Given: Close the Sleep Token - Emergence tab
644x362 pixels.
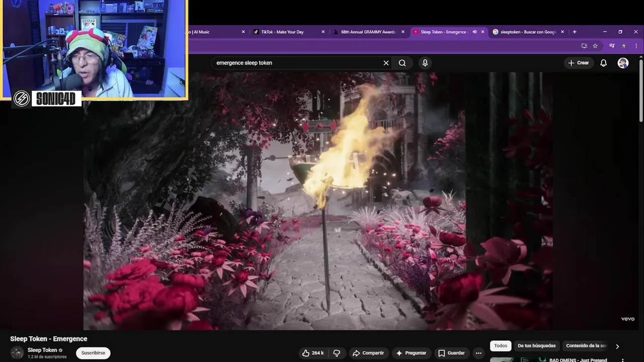Looking at the screenshot, I should coord(482,32).
